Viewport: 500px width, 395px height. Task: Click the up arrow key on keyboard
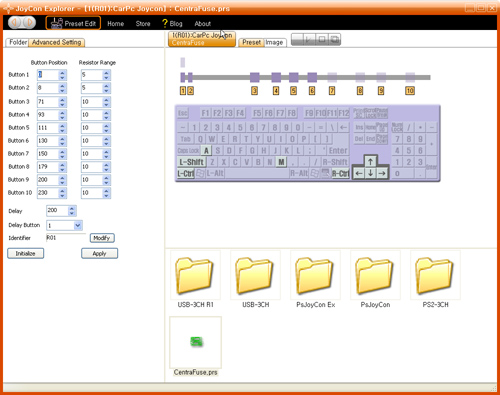(370, 161)
